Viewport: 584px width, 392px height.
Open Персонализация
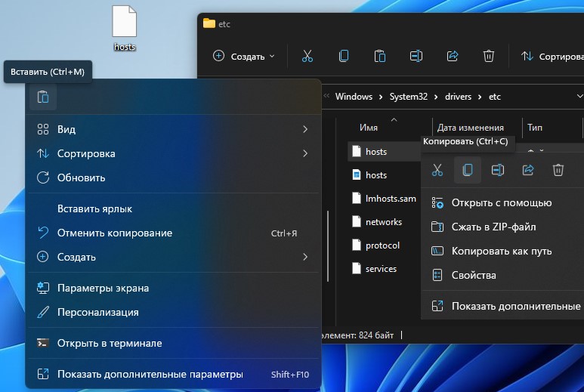click(173, 313)
